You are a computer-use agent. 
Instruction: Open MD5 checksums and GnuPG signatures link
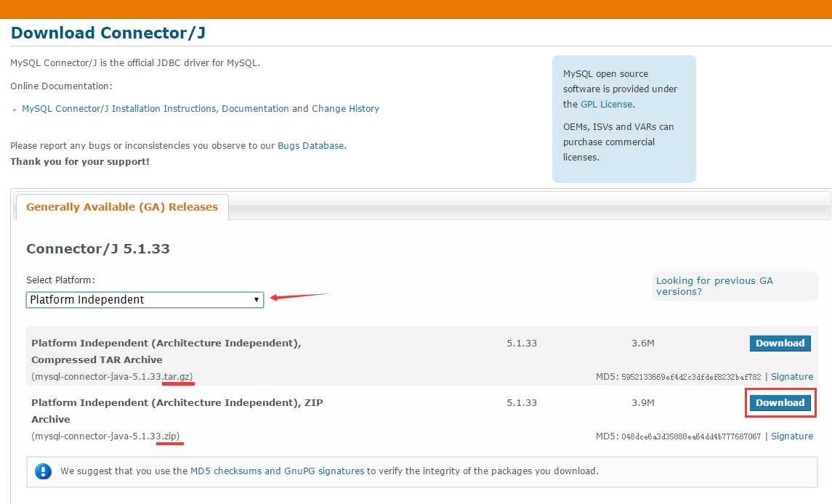coord(277,471)
